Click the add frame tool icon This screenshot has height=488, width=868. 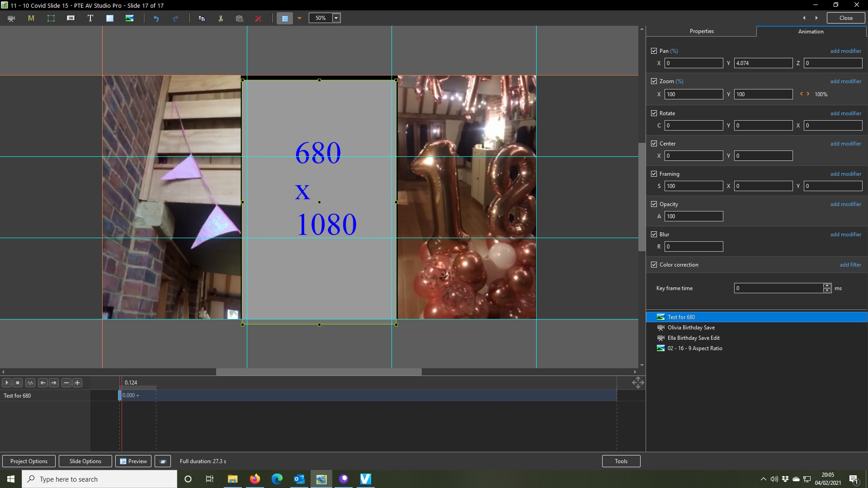click(x=51, y=19)
